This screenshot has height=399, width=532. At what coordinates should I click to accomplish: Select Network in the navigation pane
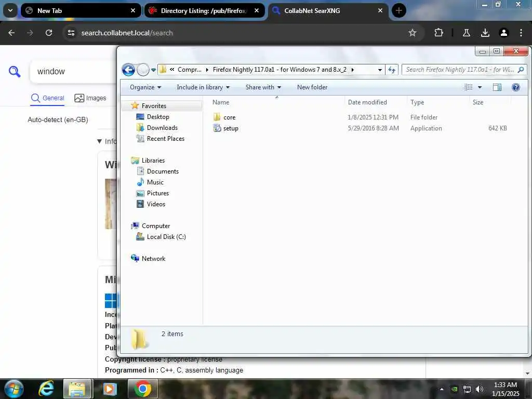(x=153, y=259)
